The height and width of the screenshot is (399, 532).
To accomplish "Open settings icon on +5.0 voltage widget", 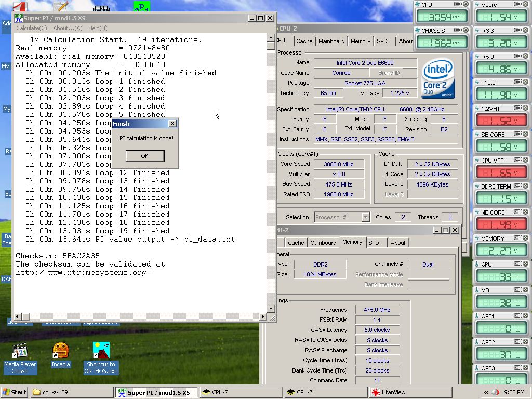I will click(x=517, y=56).
